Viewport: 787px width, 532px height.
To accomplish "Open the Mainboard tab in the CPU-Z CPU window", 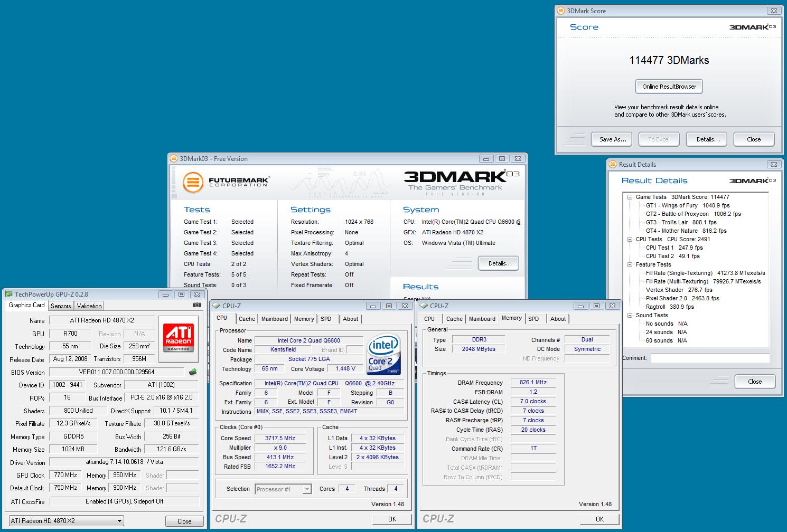I will click(x=275, y=319).
